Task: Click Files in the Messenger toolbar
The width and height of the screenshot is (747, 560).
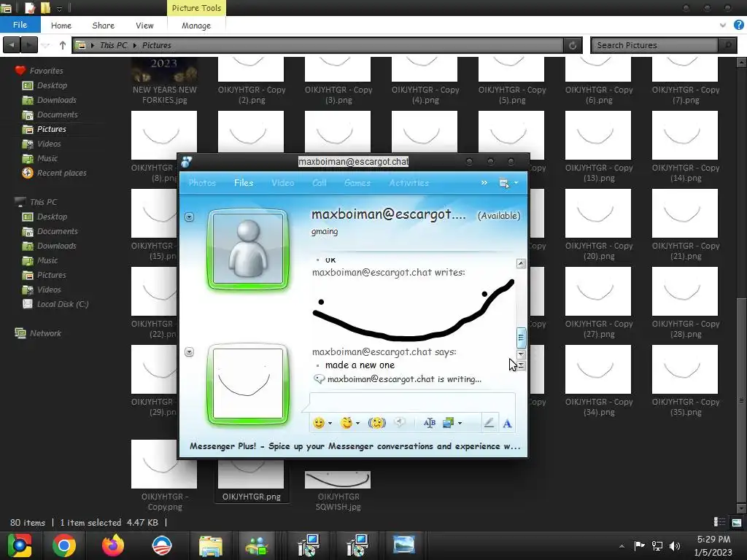Action: coord(244,182)
